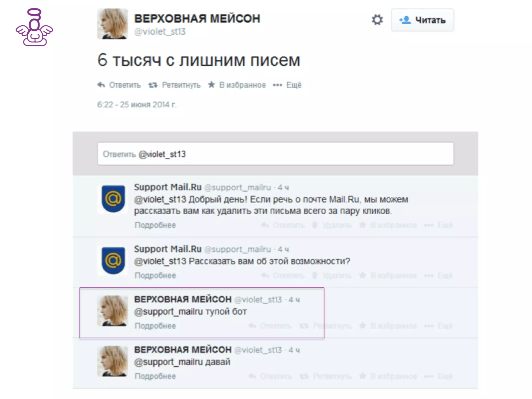Viewport: 532px width, 399px height.
Task: Click ВЕРХОВНАЯ МЕЙСОН profile photo in header
Action: (112, 24)
